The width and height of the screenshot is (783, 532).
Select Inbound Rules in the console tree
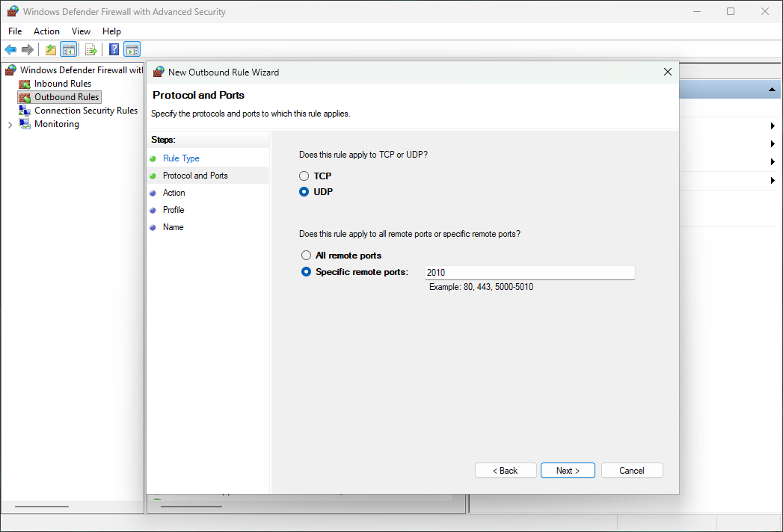tap(62, 84)
